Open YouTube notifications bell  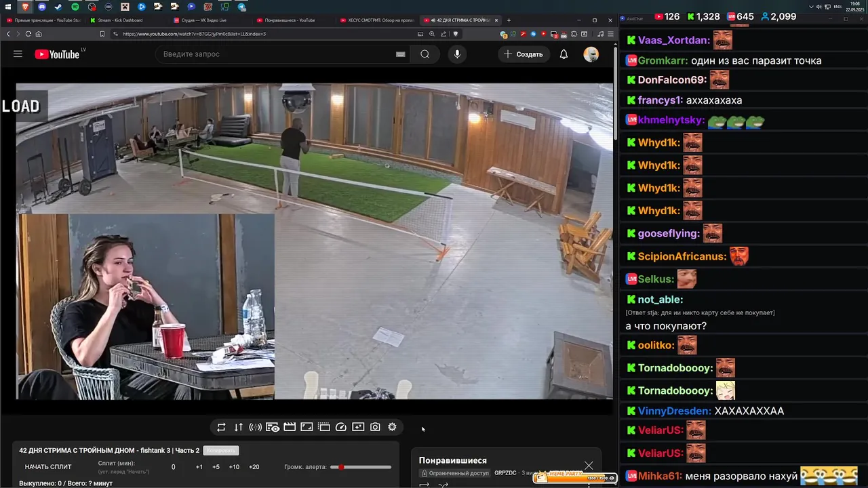564,54
